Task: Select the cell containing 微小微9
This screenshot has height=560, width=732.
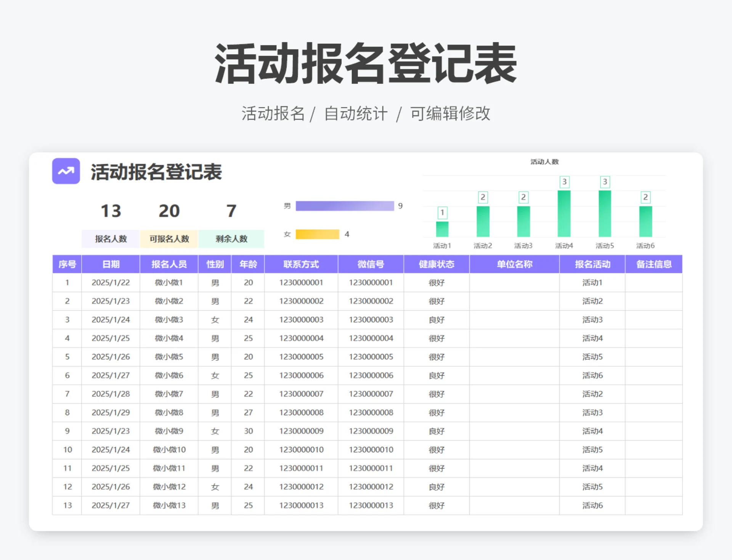Action: [x=169, y=431]
